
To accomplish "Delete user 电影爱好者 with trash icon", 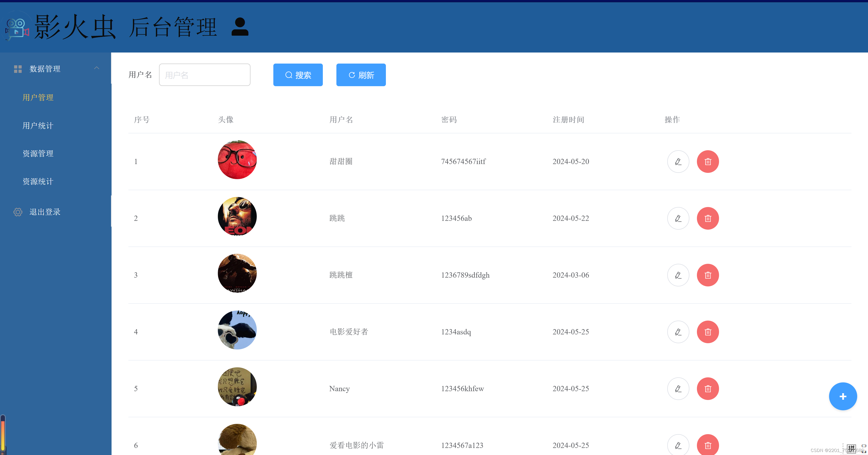I will (708, 332).
